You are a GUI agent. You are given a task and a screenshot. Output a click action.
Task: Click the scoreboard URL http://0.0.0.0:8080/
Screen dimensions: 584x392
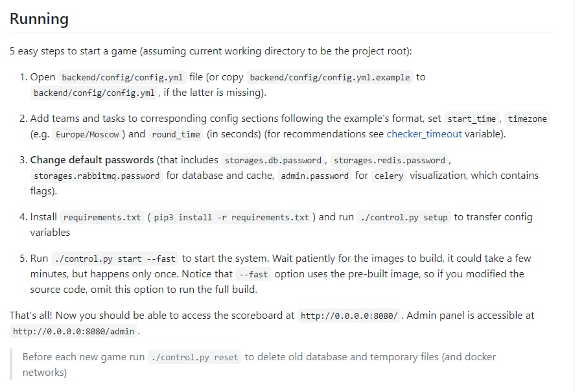(349, 316)
